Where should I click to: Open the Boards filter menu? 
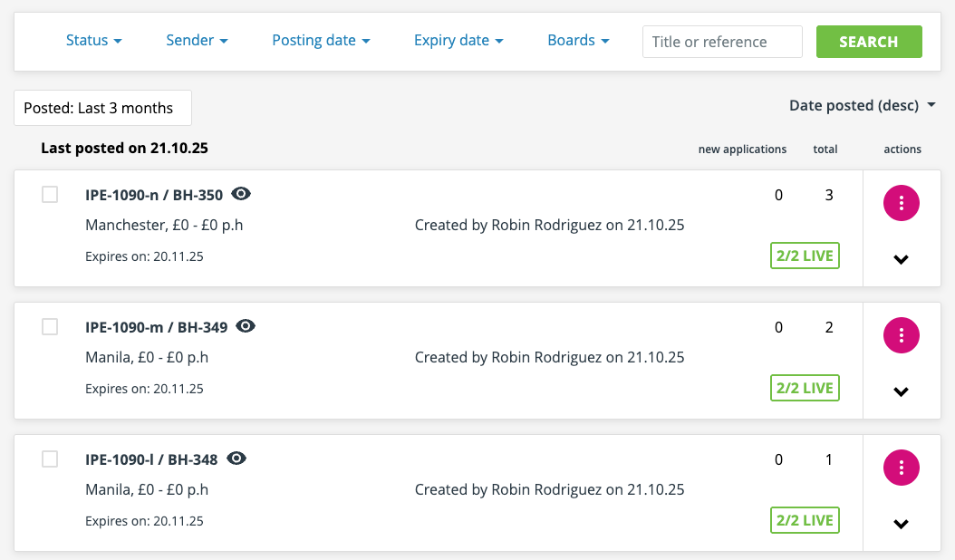[578, 41]
